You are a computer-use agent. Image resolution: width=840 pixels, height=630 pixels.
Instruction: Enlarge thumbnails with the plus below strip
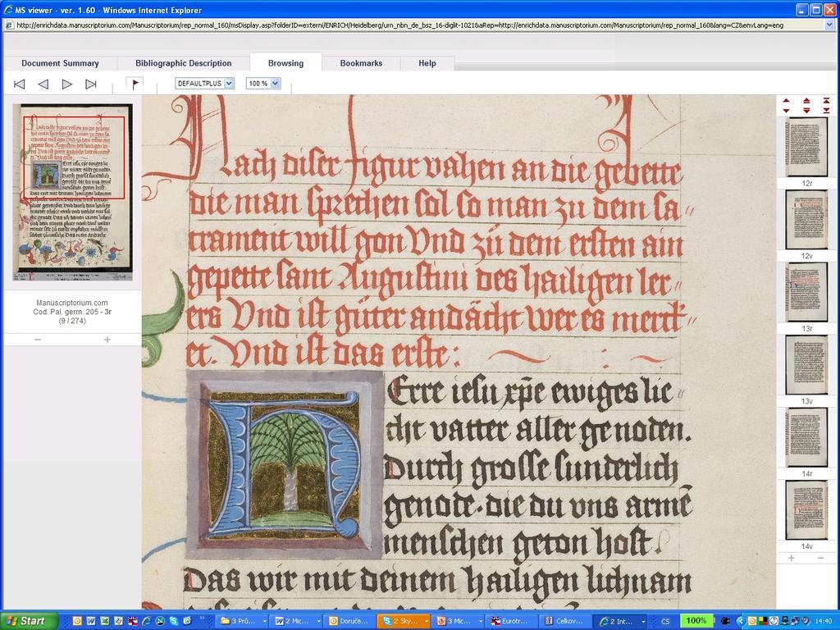click(792, 558)
